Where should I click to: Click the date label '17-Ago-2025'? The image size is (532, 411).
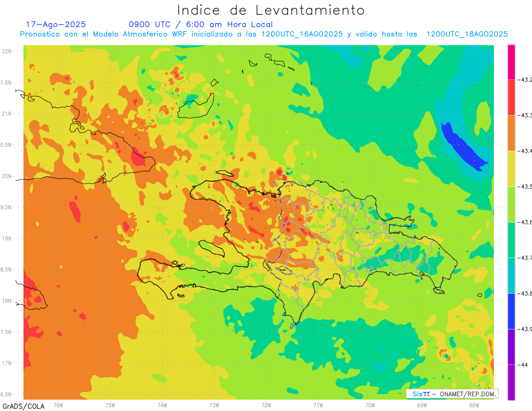click(x=56, y=24)
